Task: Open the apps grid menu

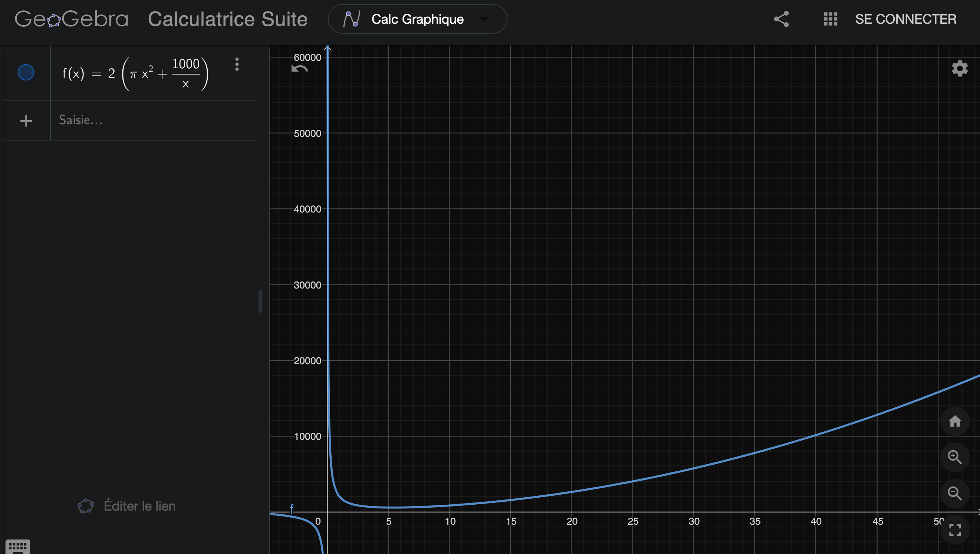Action: pyautogui.click(x=831, y=19)
